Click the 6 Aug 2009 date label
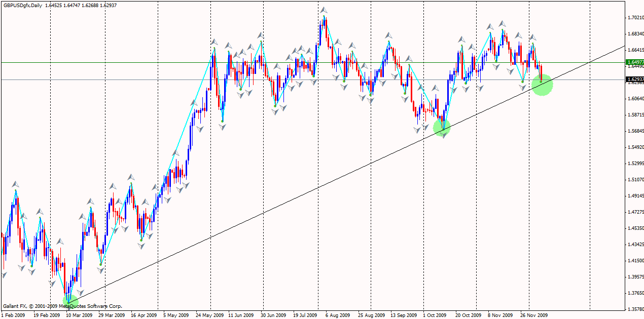Image resolution: width=644 pixels, height=319 pixels. click(337, 315)
